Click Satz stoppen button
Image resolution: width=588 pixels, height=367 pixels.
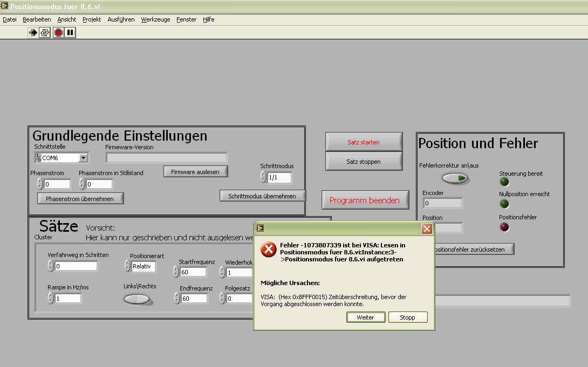(x=364, y=162)
